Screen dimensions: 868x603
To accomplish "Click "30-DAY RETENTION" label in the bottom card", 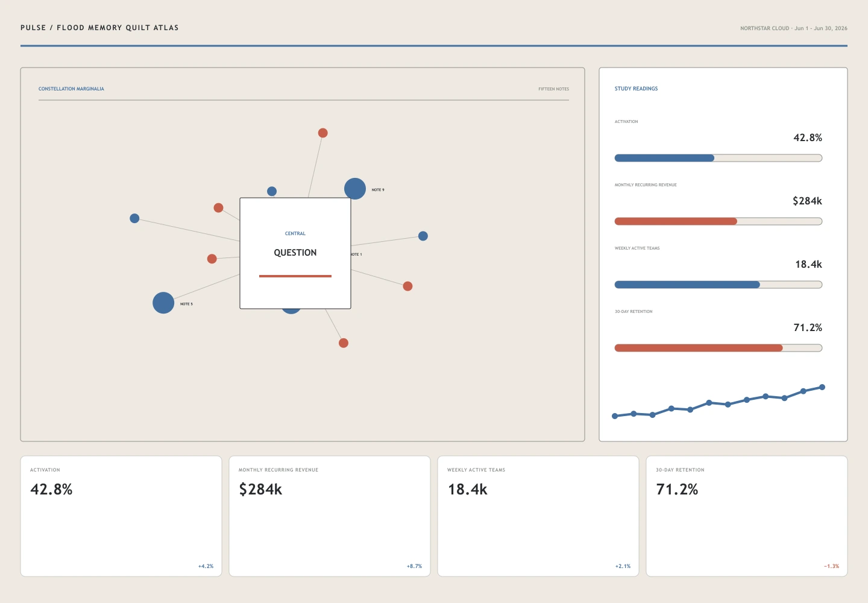I will click(x=680, y=470).
